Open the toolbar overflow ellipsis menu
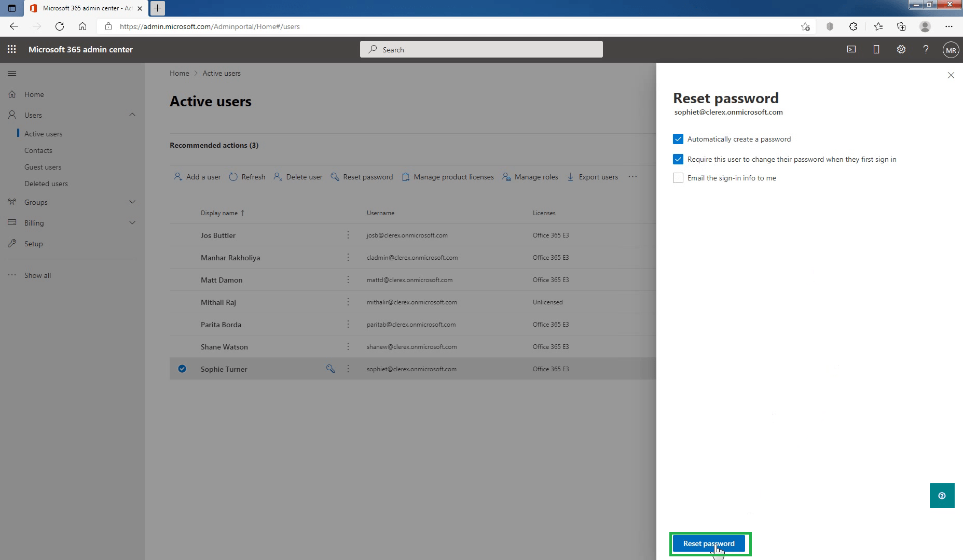The width and height of the screenshot is (963, 560). 632,177
